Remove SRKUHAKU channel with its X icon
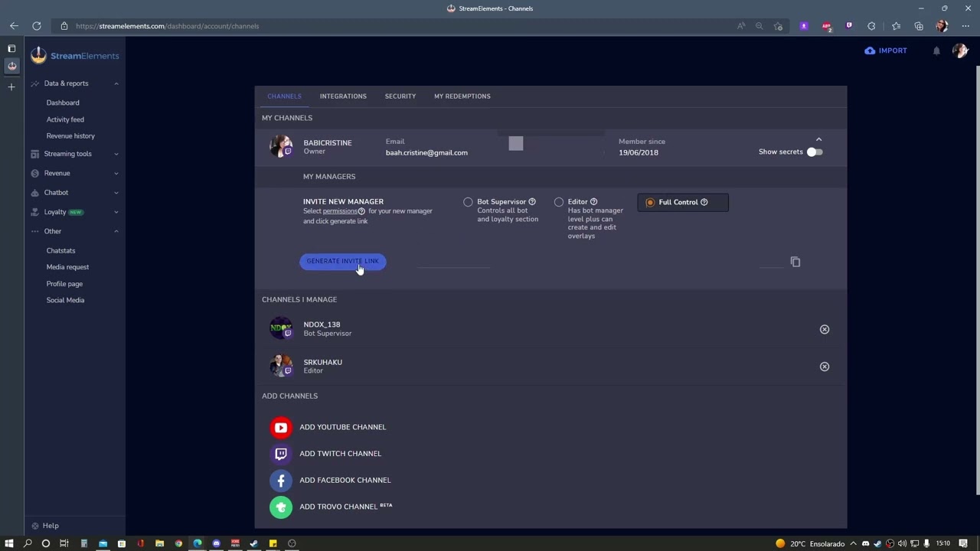Image resolution: width=980 pixels, height=551 pixels. click(x=825, y=367)
